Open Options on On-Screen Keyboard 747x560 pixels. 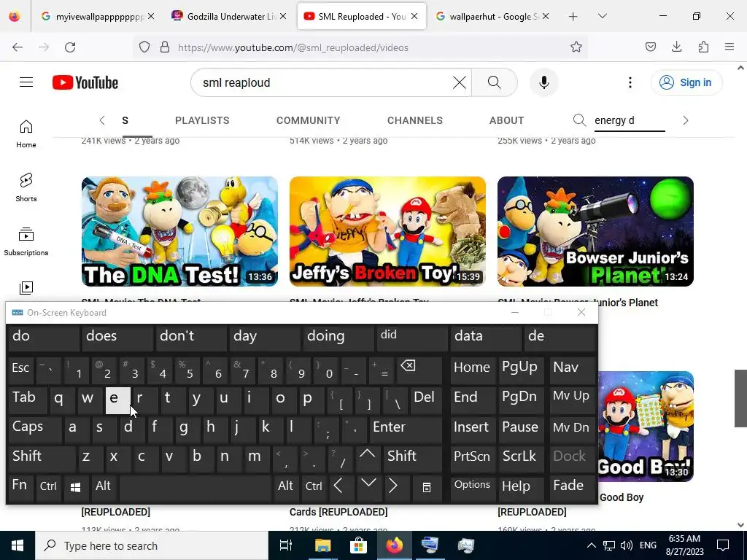(472, 487)
